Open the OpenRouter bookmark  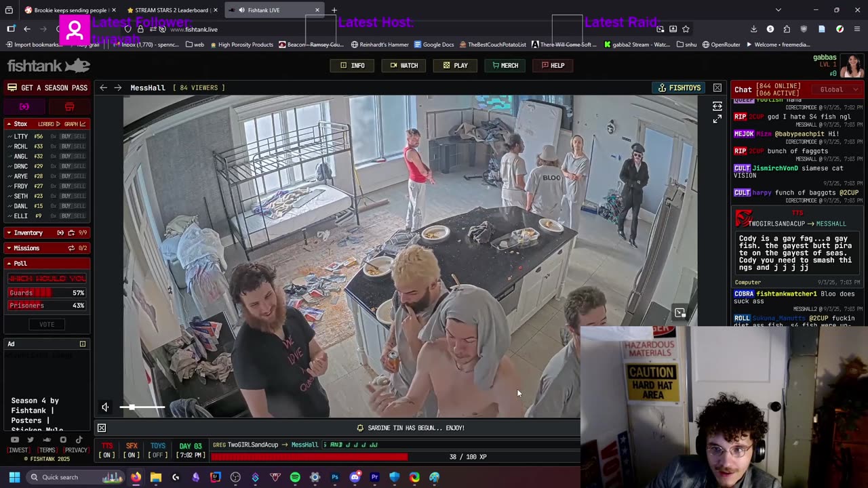tap(721, 45)
